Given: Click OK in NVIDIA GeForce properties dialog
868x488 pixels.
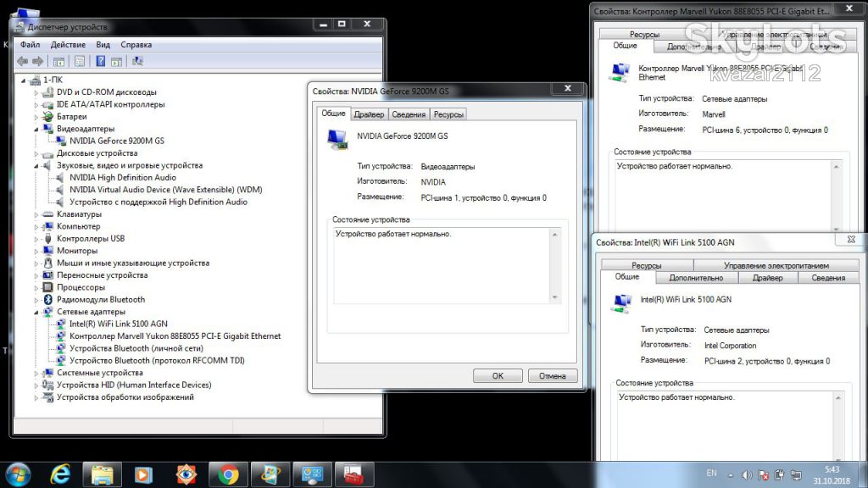Looking at the screenshot, I should coord(498,375).
